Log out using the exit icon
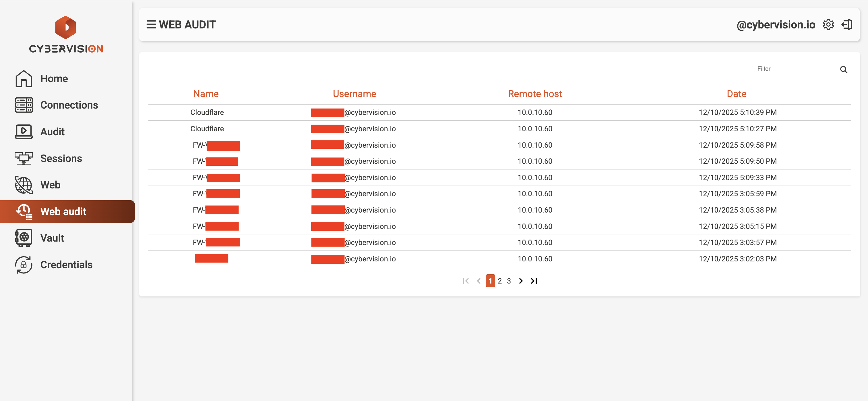Viewport: 868px width, 401px height. 847,24
